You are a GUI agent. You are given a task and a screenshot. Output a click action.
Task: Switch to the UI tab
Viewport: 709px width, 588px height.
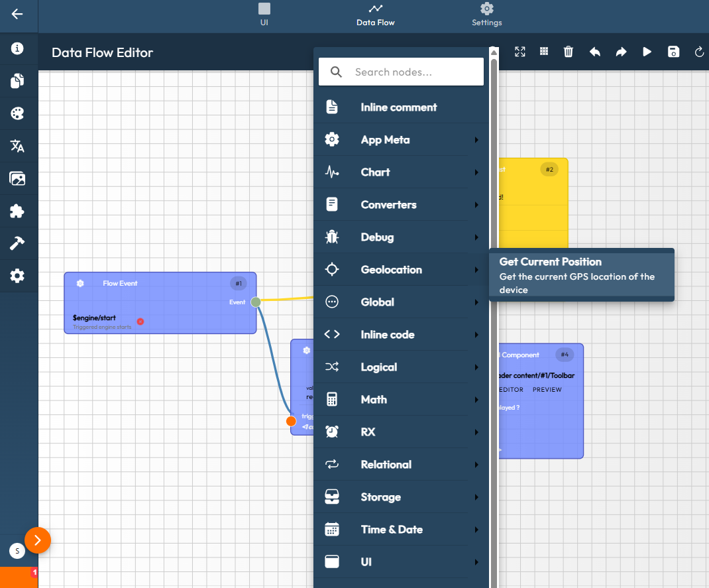tap(264, 15)
